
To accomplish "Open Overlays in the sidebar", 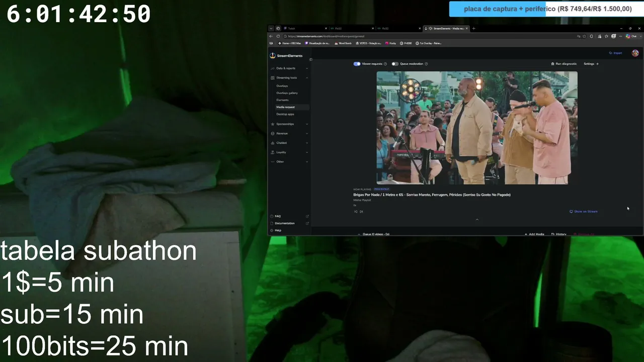I will click(282, 86).
